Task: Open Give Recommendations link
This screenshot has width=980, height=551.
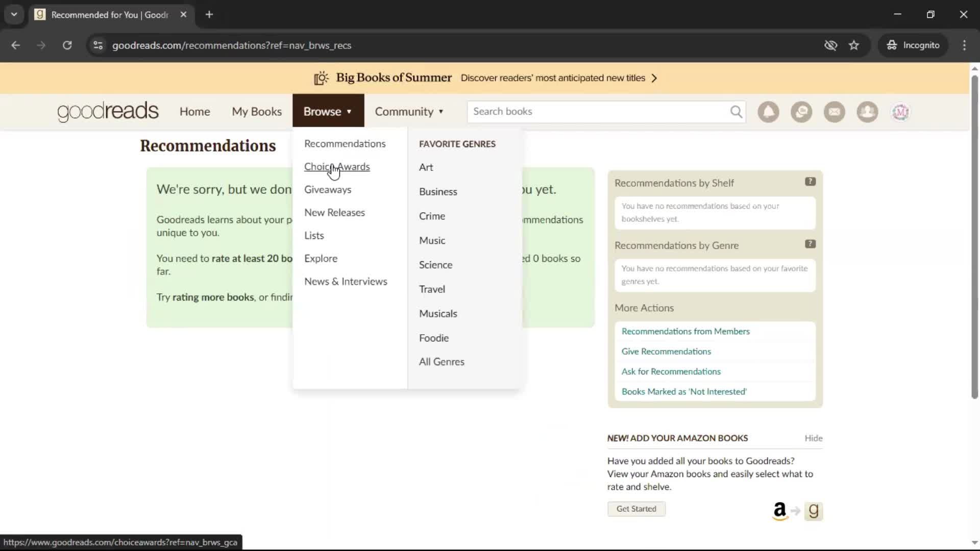Action: coord(666,352)
